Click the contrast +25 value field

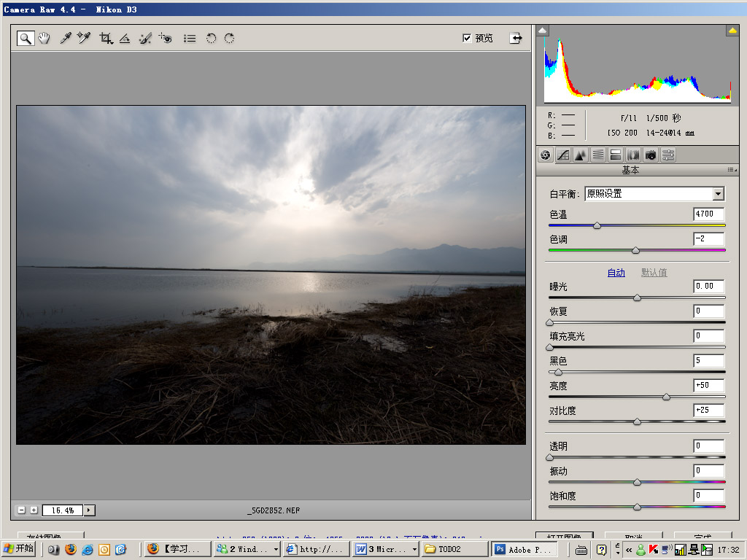point(709,410)
